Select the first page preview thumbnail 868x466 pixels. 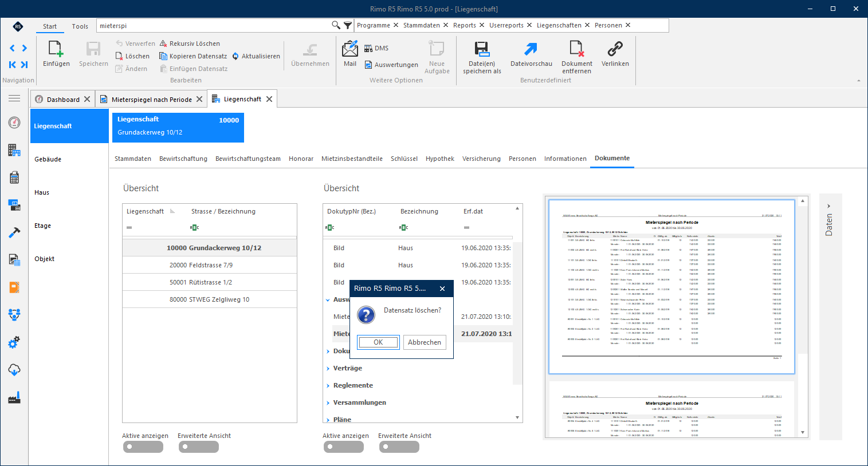tap(671, 286)
